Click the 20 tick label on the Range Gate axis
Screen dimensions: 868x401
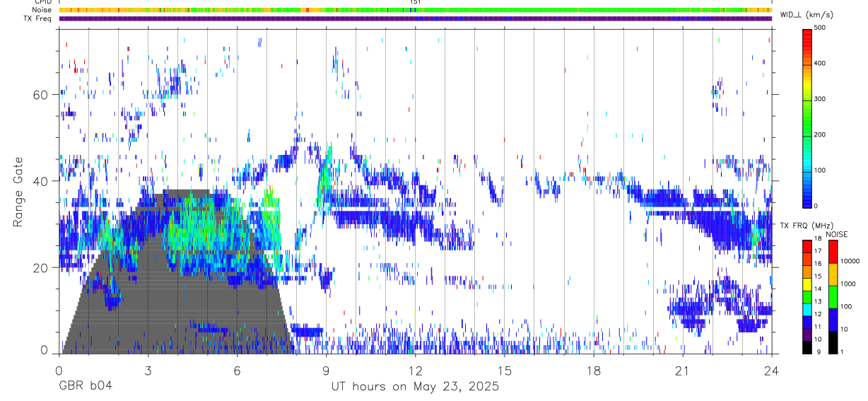click(x=41, y=267)
